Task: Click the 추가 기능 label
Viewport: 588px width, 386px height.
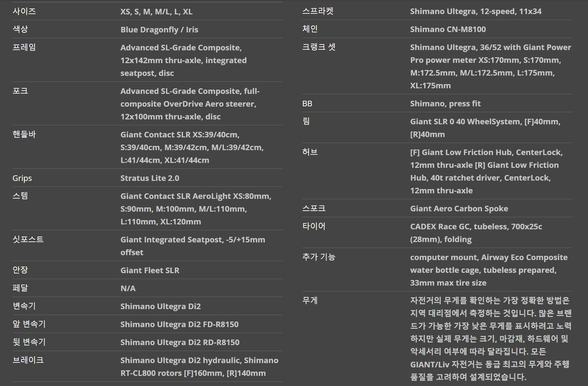Action: click(x=319, y=257)
